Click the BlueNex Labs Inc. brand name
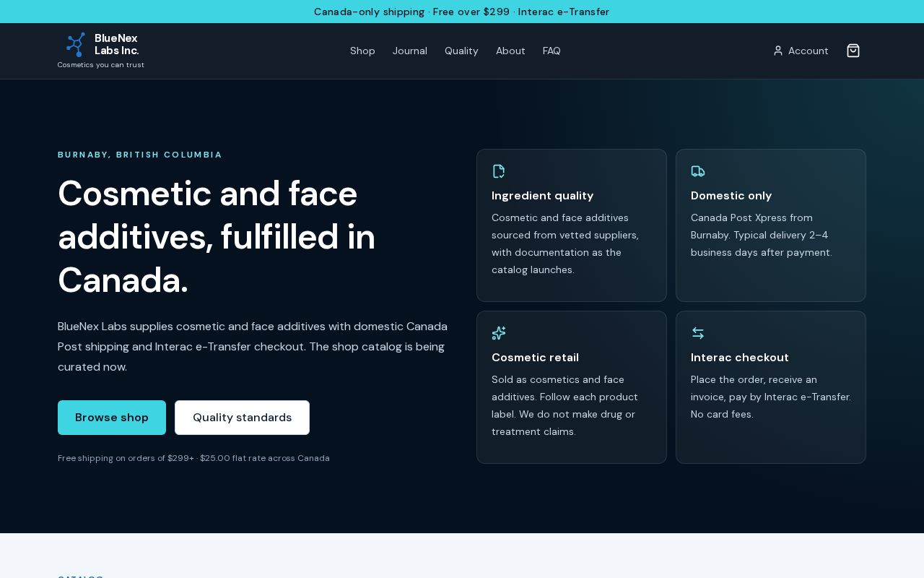924x578 pixels. point(117,44)
